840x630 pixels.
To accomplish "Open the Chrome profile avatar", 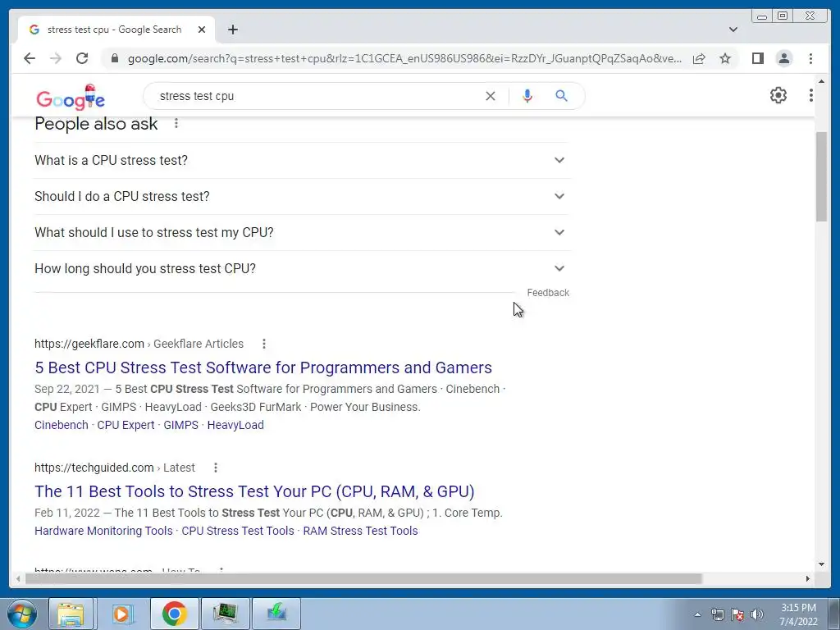I will click(783, 58).
